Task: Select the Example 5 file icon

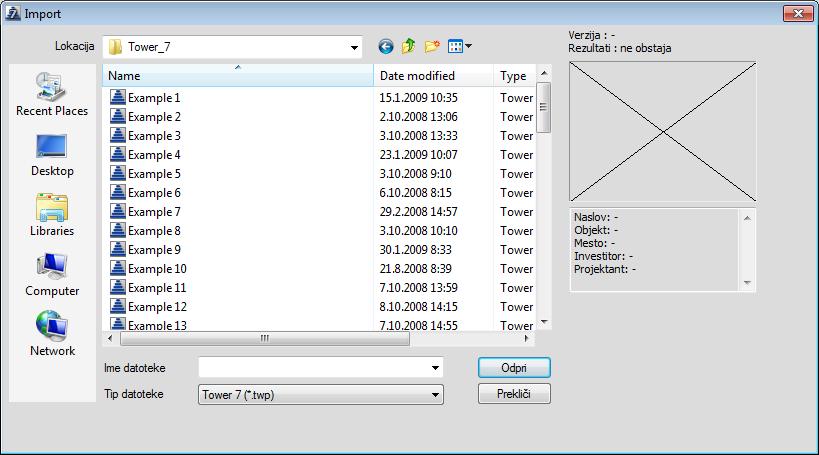Action: click(x=118, y=173)
